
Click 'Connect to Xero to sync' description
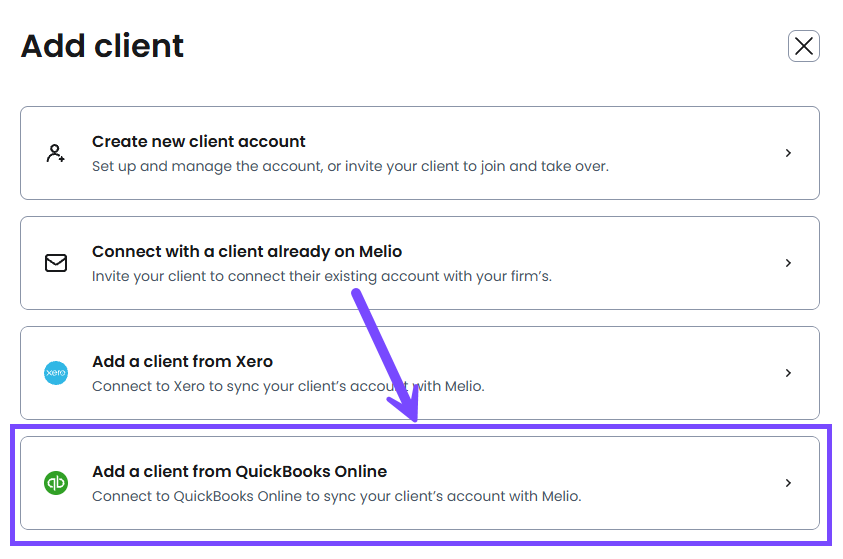click(288, 386)
